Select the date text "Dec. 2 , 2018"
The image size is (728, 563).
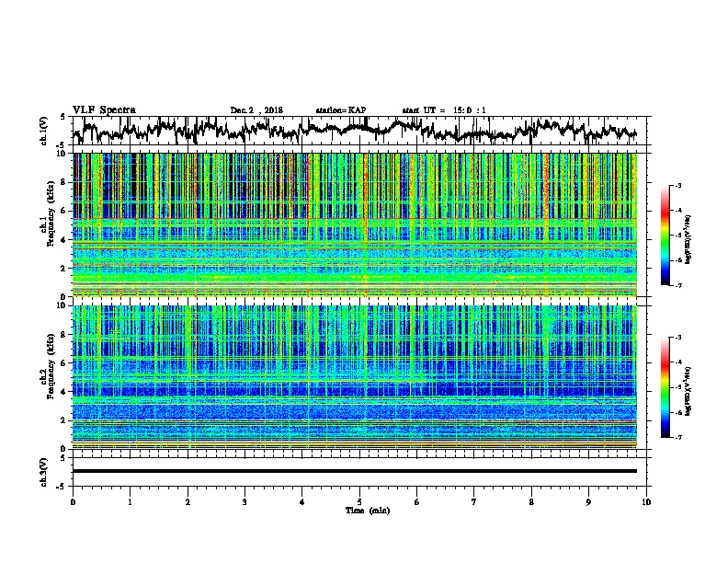tap(256, 110)
